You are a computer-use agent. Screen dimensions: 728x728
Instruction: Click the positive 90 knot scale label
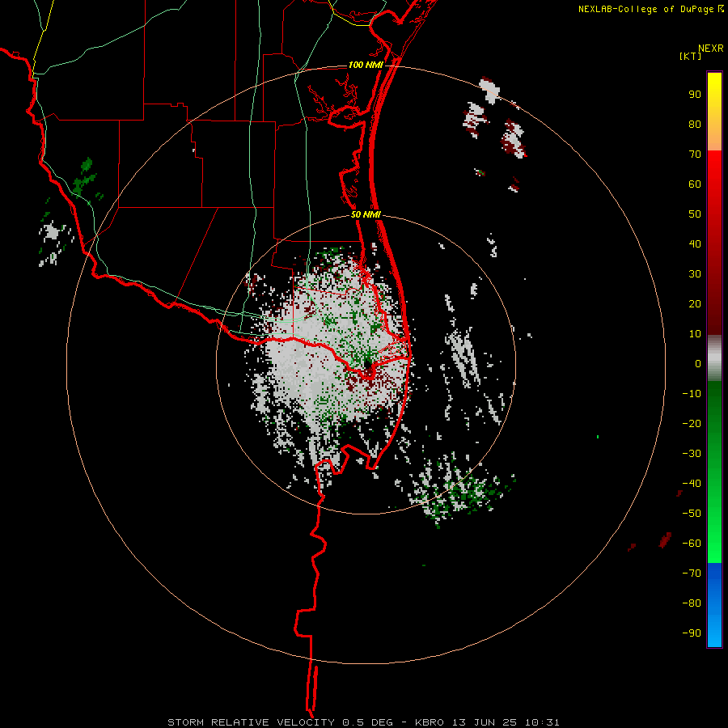695,95
